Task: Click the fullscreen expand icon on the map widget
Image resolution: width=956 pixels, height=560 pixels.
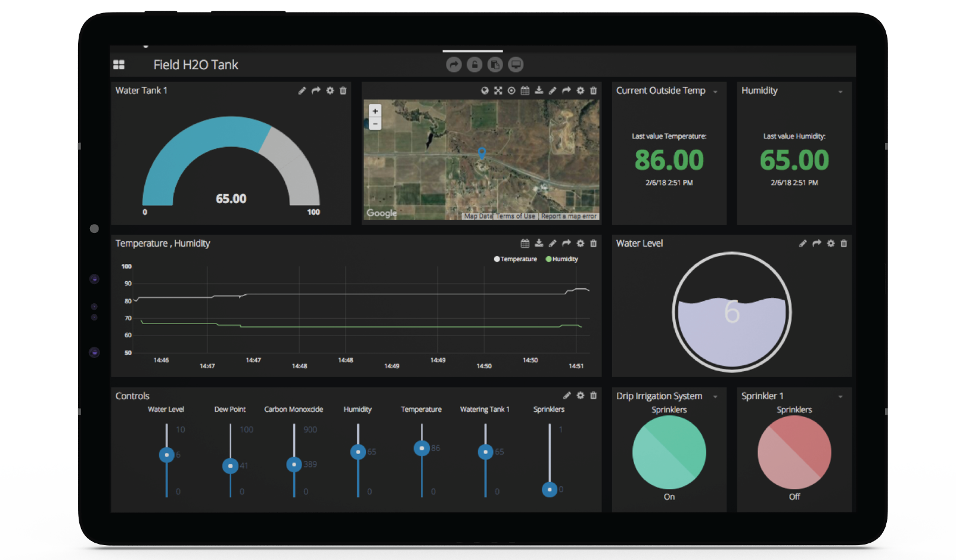Action: click(498, 91)
